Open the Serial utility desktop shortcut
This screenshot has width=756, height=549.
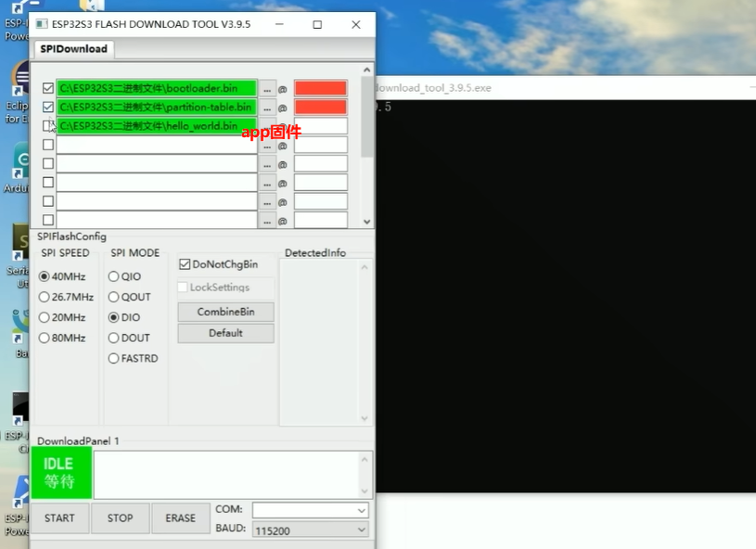pos(18,255)
